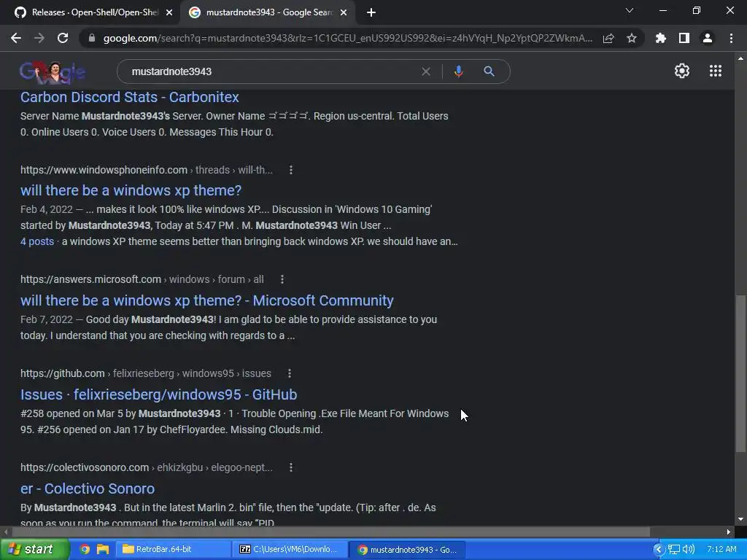The height and width of the screenshot is (560, 747).
Task: Open windowsphoneinfo 'will there be a windows xp theme?' result
Action: [131, 190]
